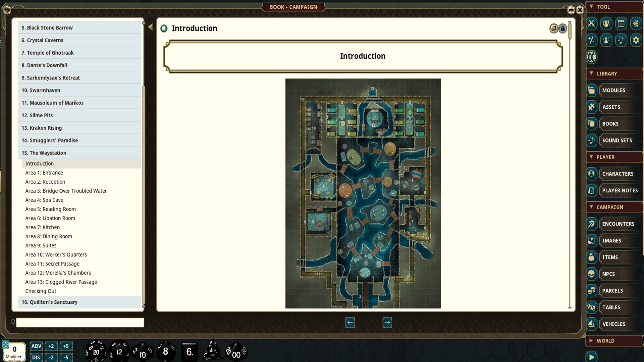This screenshot has height=362, width=644.
Task: Open the Options gear tool
Action: coord(636,41)
